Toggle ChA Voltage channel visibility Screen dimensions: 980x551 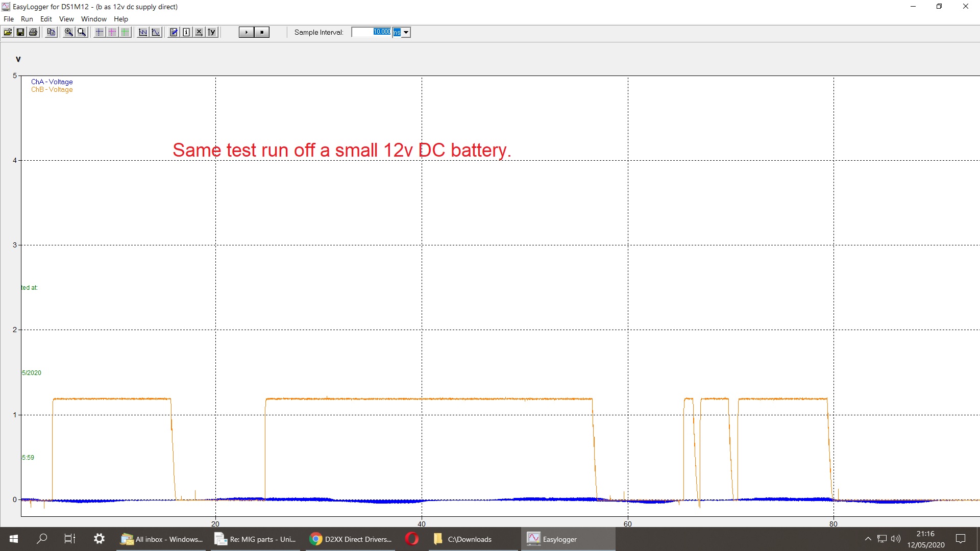coord(51,82)
